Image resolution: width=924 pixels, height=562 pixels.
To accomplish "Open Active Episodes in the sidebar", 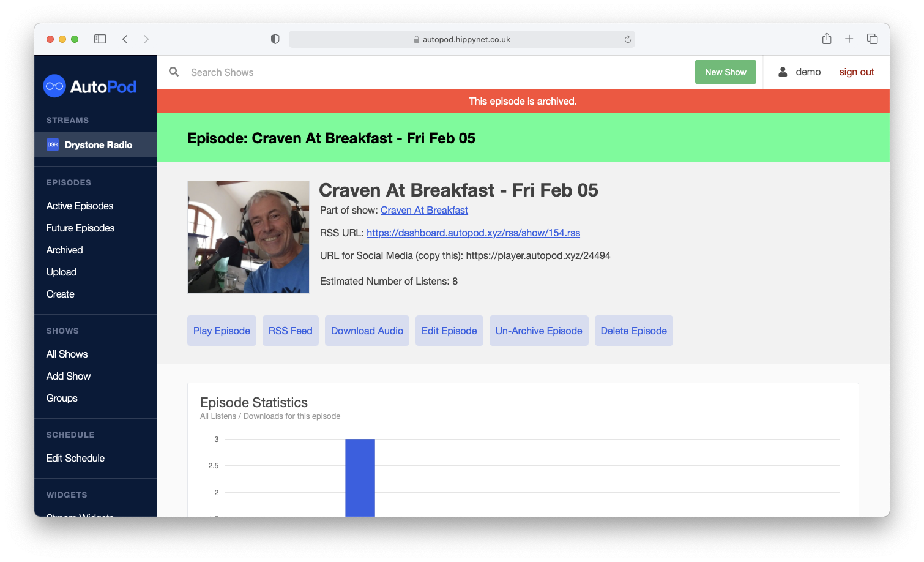I will (80, 206).
